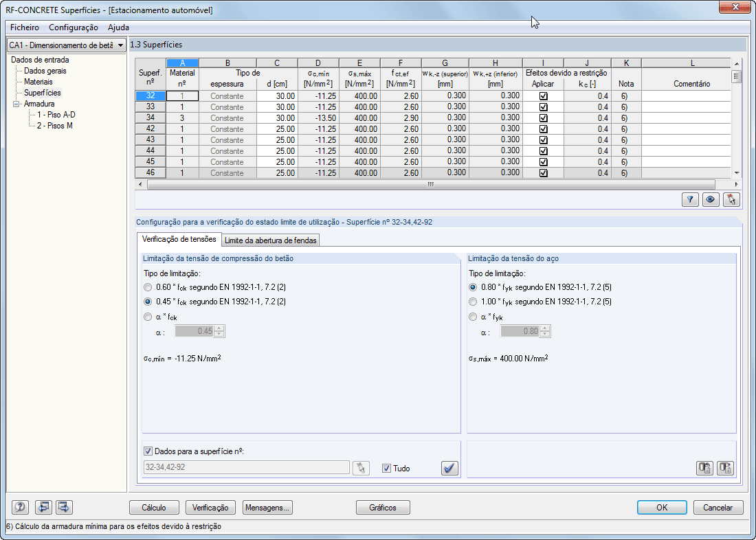The height and width of the screenshot is (540, 756).
Task: Click the pick surface icon below the table scrollbar
Action: point(731,200)
